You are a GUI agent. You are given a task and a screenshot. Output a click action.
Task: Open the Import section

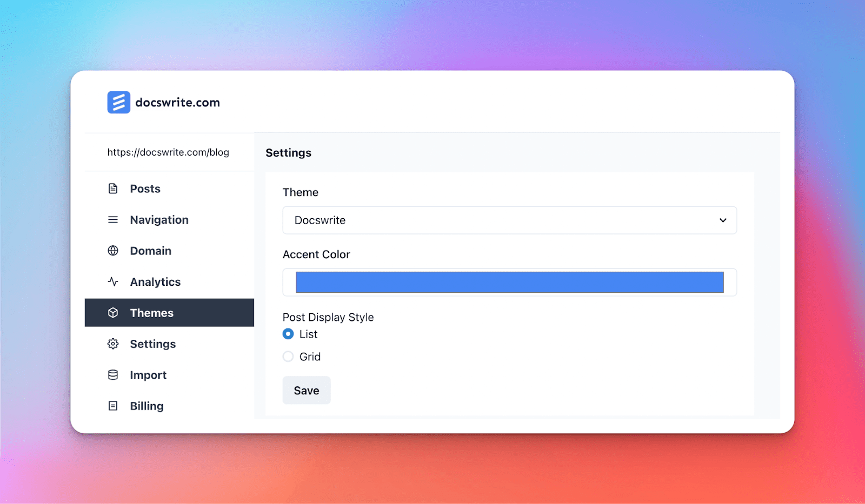169,375
